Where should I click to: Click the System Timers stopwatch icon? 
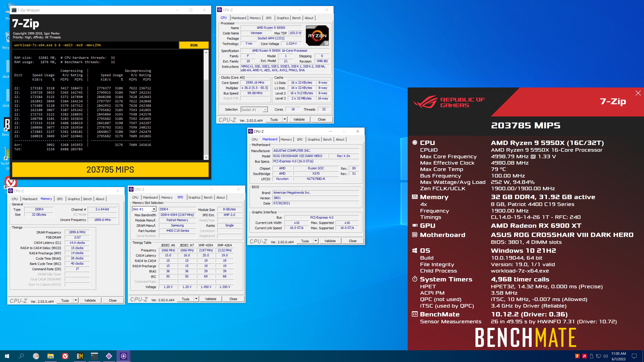pos(415,279)
